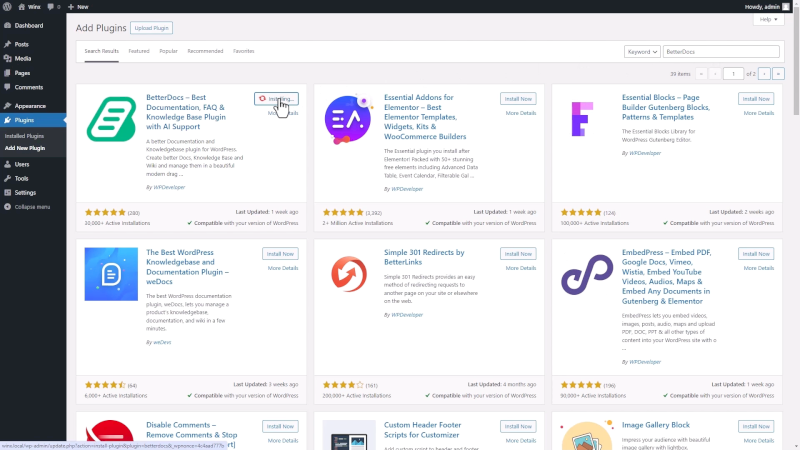
Task: Expand the Help dropdown panel
Action: tap(768, 19)
